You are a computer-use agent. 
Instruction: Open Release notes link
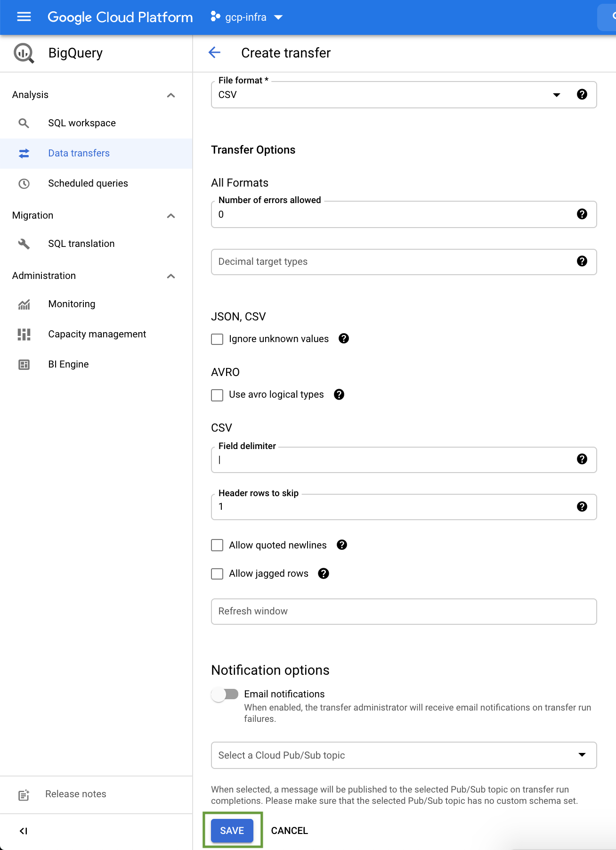point(76,794)
